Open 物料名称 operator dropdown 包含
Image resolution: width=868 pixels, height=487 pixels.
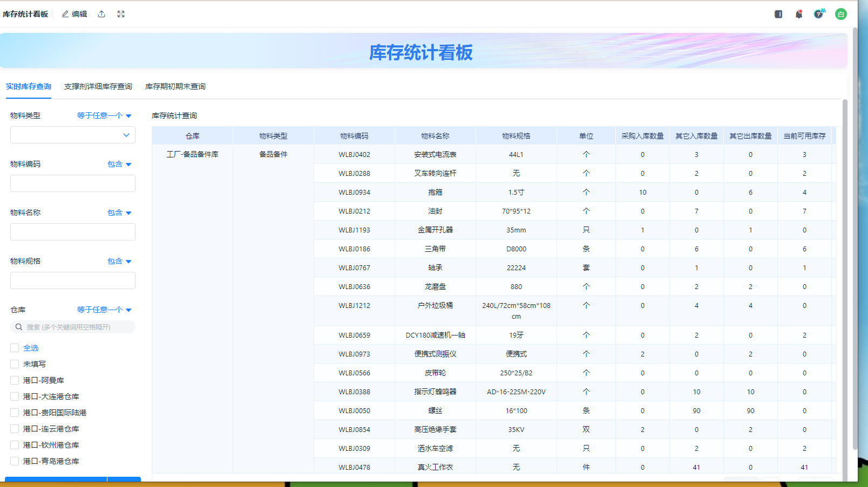[119, 212]
